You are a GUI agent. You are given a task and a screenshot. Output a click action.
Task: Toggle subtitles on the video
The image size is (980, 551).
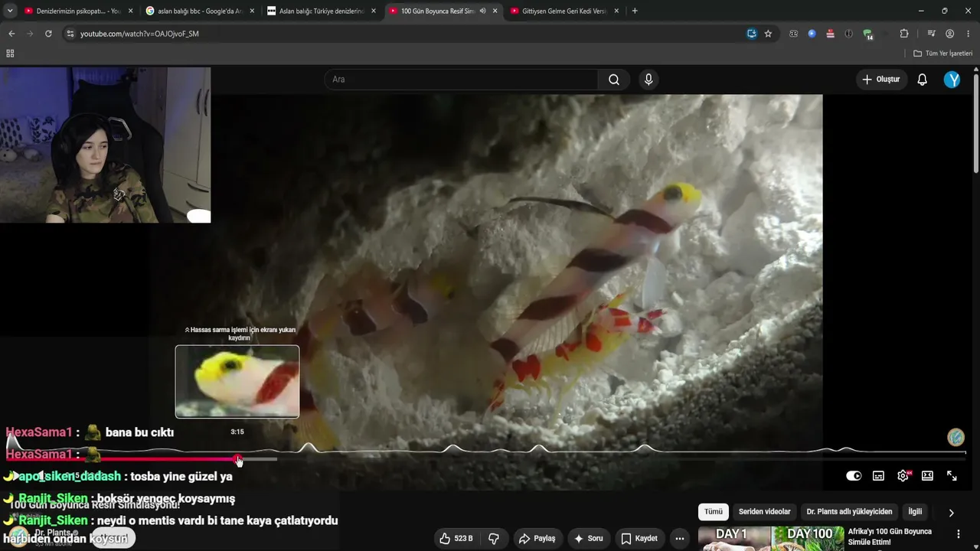pyautogui.click(x=878, y=476)
